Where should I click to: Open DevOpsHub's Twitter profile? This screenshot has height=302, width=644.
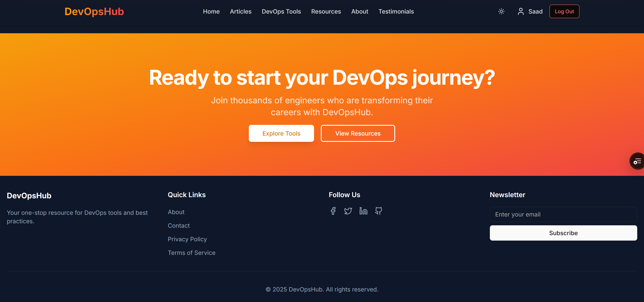[348, 211]
